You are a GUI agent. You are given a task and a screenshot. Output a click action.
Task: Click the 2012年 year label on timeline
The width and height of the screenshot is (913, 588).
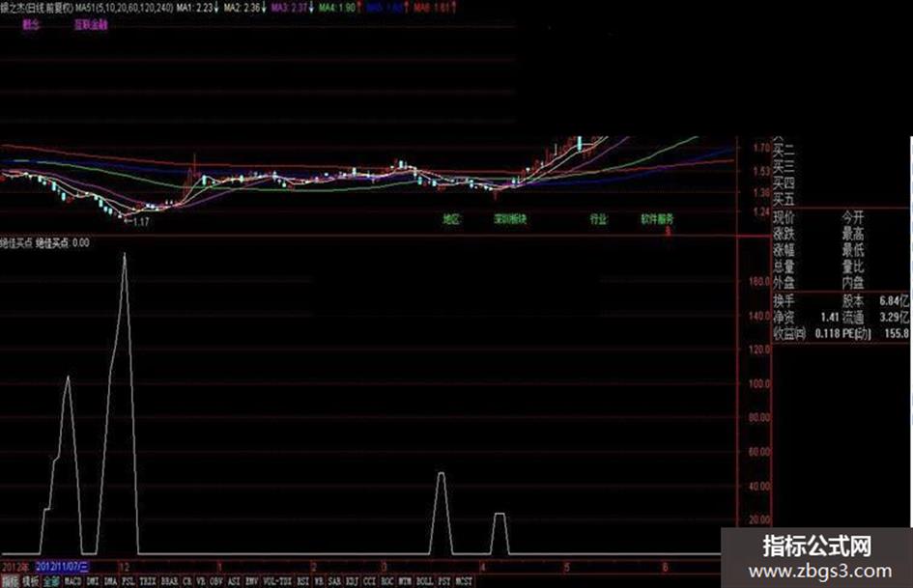pos(15,567)
